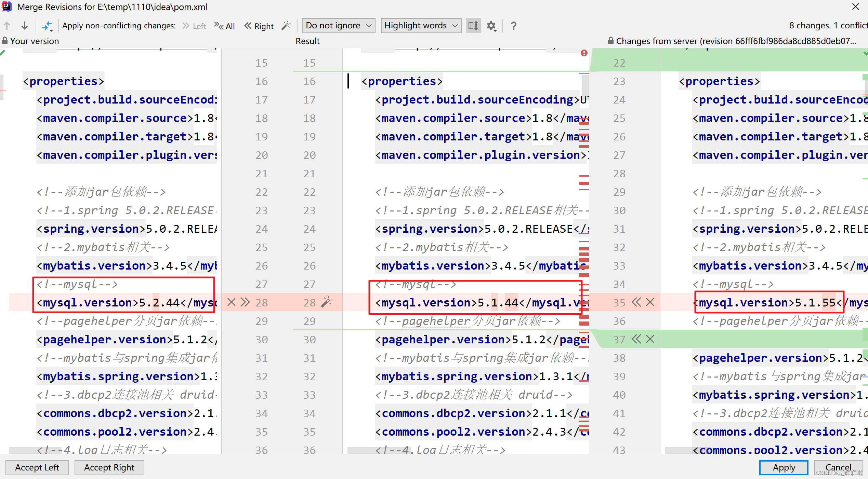Open the 'Highlight words' dropdown
The width and height of the screenshot is (868, 479).
(x=421, y=26)
